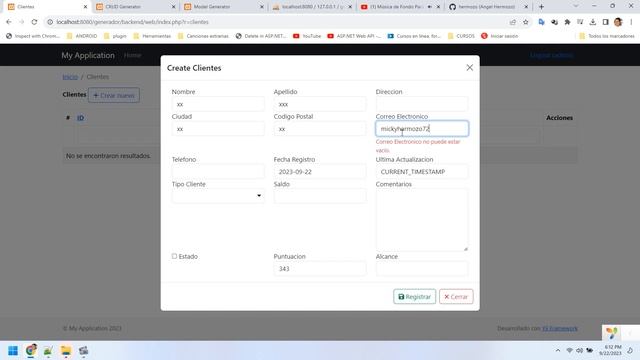Click the Ciudad input field
Viewport: 640px width, 360px height.
[218, 129]
